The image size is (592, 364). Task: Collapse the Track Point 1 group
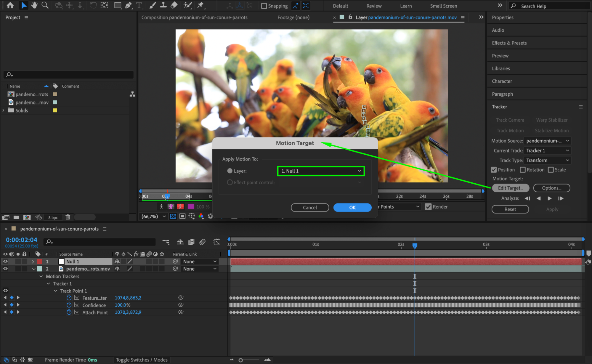(x=55, y=291)
